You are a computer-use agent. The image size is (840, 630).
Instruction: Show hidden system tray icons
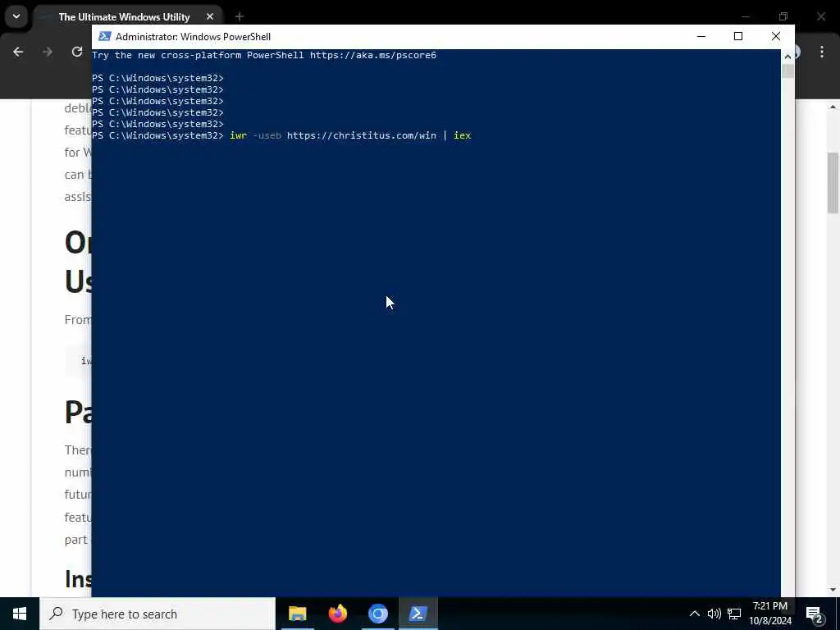tap(694, 614)
